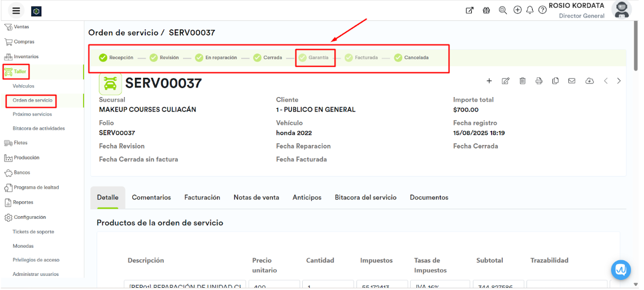Add a new order with plus icon

489,81
